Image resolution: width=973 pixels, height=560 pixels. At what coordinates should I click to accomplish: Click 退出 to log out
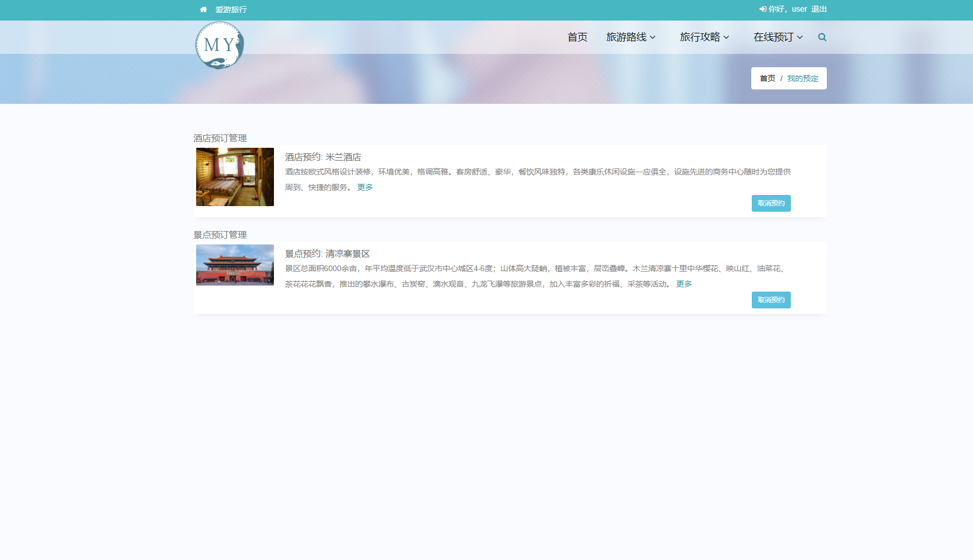819,9
